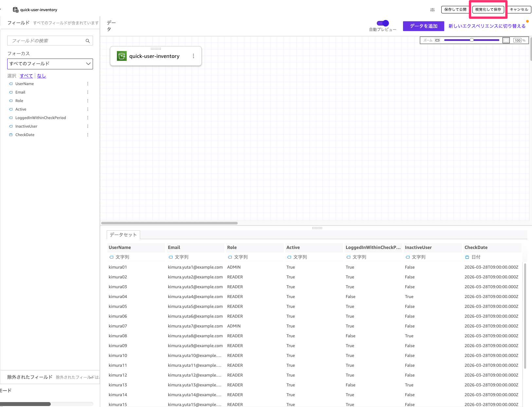Click the データを追加 button
The width and height of the screenshot is (532, 407).
pyautogui.click(x=423, y=26)
